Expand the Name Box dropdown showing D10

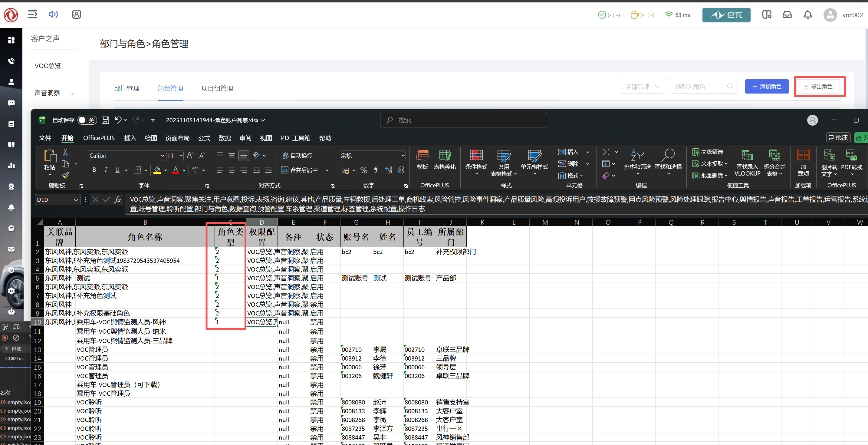click(x=76, y=200)
